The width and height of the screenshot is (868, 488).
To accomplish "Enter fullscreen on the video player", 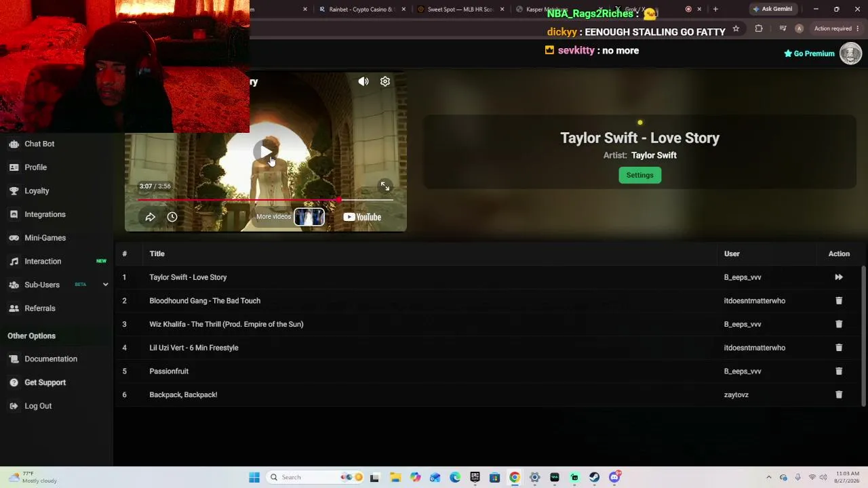I will 385,186.
